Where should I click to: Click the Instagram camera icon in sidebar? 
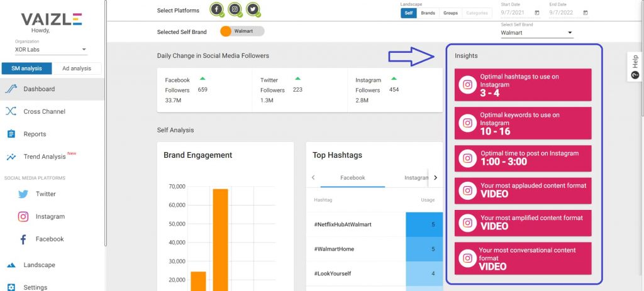(x=23, y=216)
